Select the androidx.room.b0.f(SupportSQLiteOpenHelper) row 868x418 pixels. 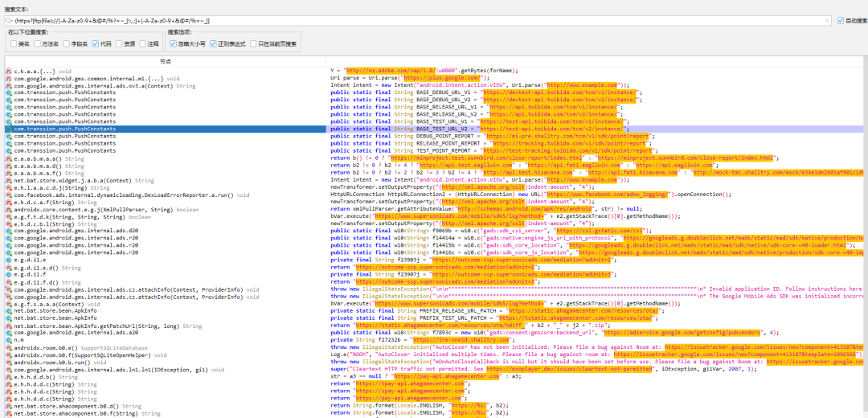(165, 354)
